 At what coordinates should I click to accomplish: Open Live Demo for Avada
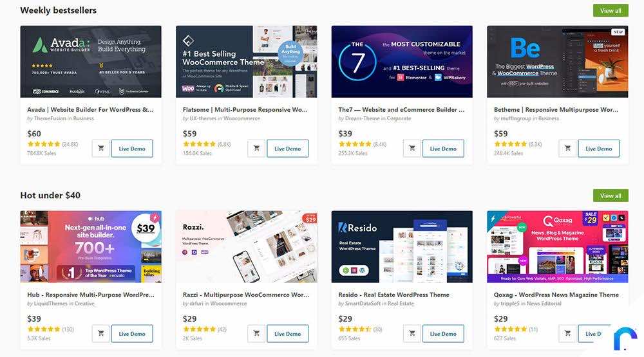132,149
